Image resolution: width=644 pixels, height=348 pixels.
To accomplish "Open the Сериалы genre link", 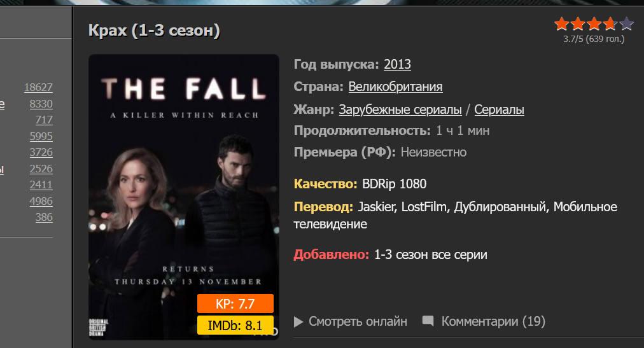I will pyautogui.click(x=499, y=109).
